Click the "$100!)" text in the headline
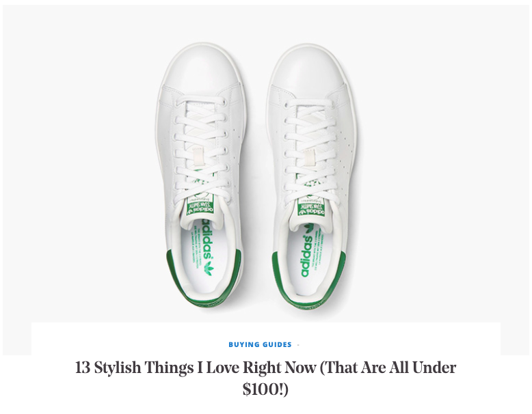 pos(265,389)
